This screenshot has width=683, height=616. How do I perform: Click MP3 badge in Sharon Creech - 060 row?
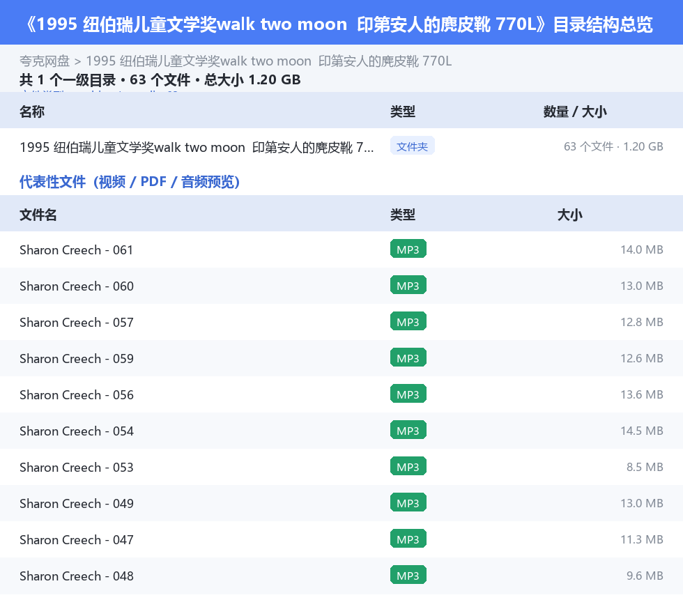(408, 285)
